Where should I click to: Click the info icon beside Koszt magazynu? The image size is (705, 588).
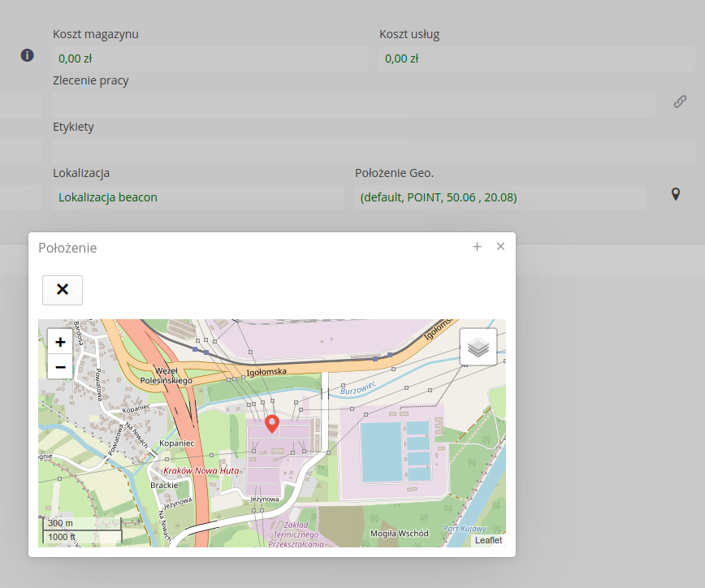pos(27,55)
